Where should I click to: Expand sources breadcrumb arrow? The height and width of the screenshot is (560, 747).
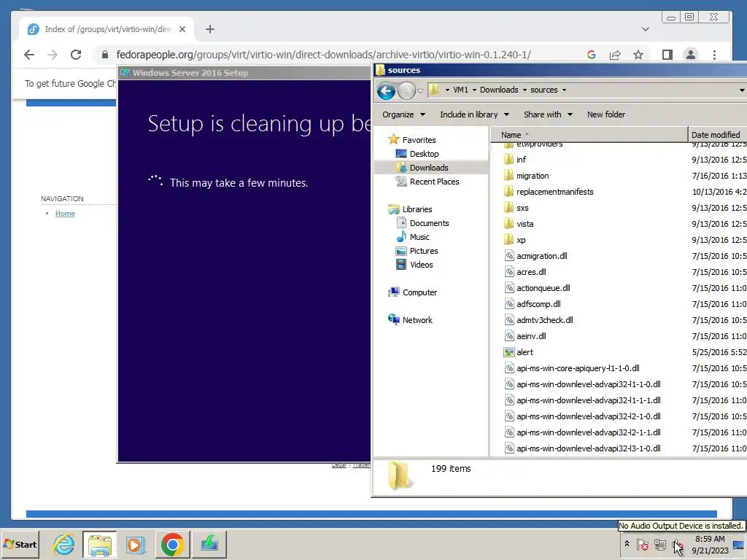(x=564, y=90)
